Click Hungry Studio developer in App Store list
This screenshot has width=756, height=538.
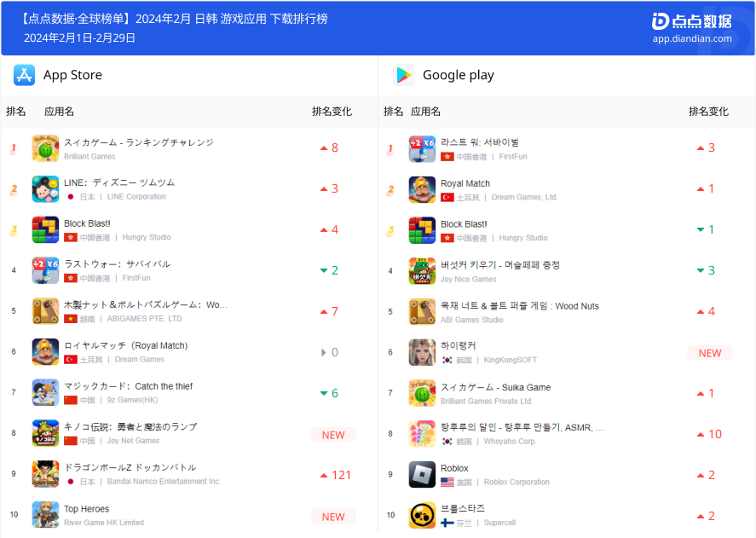[x=147, y=237]
